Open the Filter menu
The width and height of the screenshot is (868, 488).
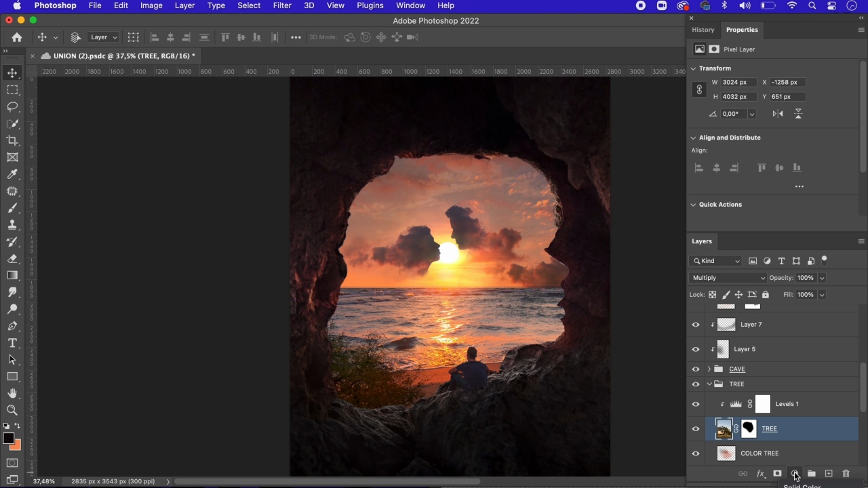pos(282,5)
